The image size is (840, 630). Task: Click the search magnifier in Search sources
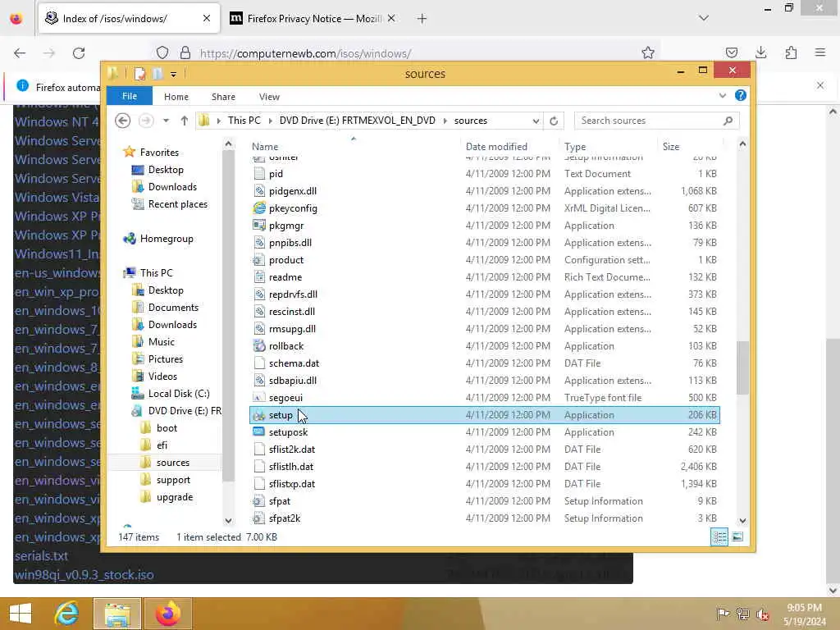[728, 121]
